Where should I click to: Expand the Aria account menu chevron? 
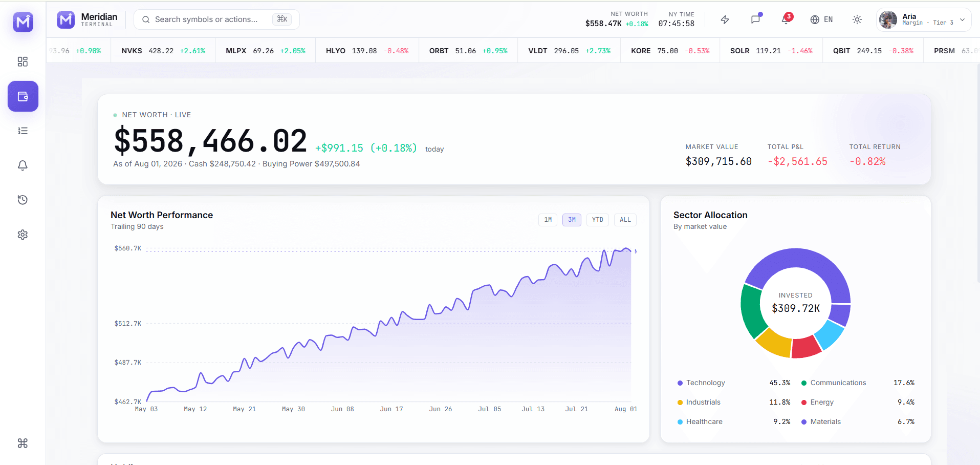[x=963, y=20]
